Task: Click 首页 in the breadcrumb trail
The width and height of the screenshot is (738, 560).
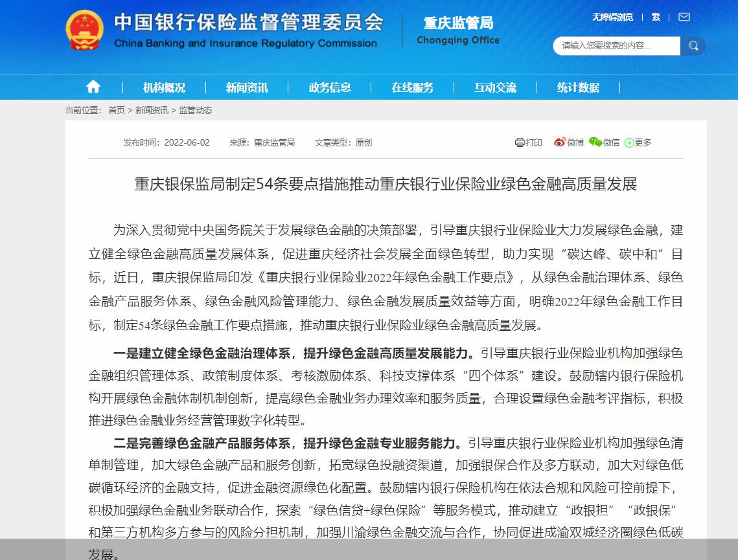Action: click(x=116, y=110)
